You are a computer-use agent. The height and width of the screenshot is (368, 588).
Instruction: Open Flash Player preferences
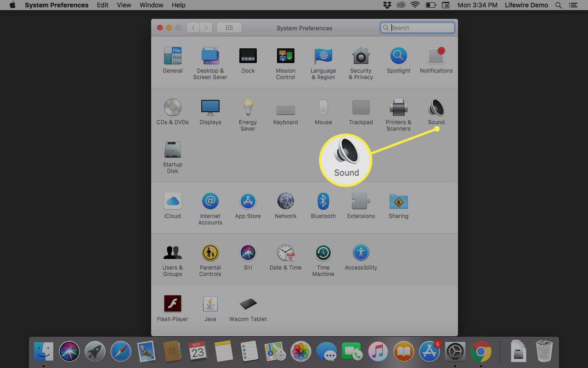[173, 309]
